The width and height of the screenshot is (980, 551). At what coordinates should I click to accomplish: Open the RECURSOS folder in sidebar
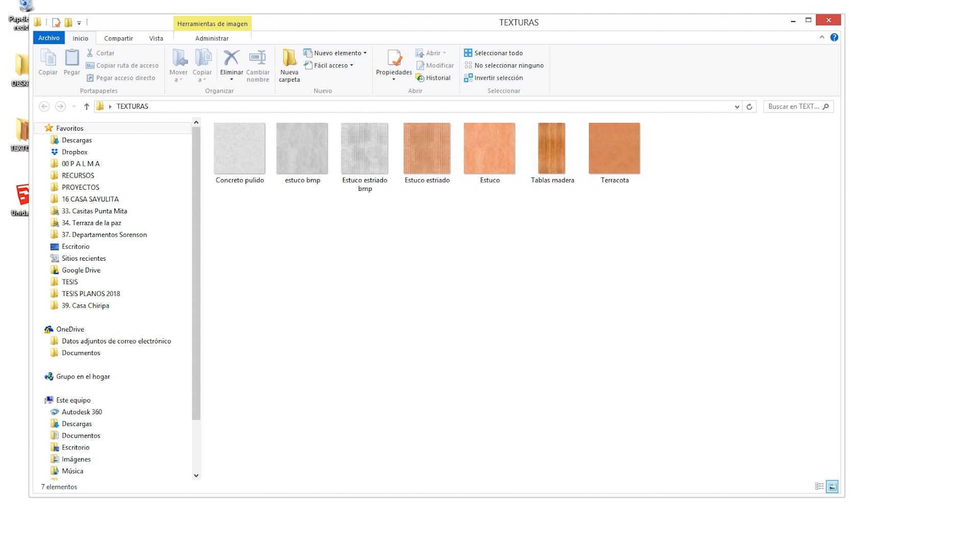[x=78, y=176]
